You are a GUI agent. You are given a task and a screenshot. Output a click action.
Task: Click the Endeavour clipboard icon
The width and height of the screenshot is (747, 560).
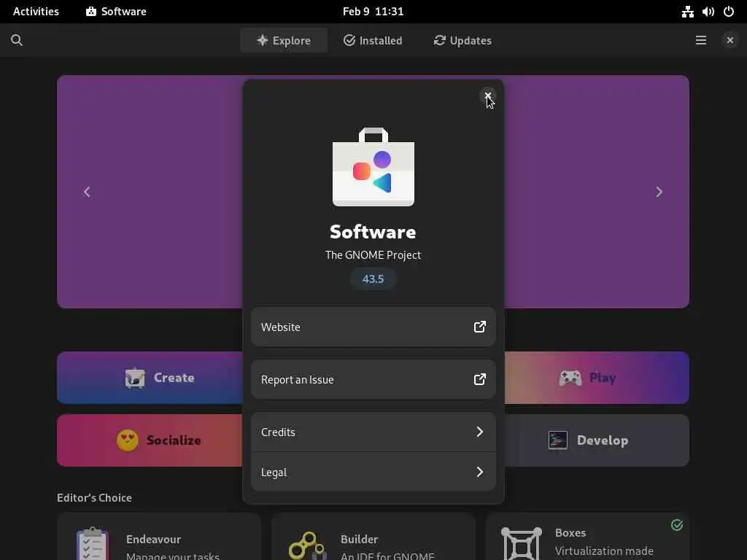coord(93,544)
